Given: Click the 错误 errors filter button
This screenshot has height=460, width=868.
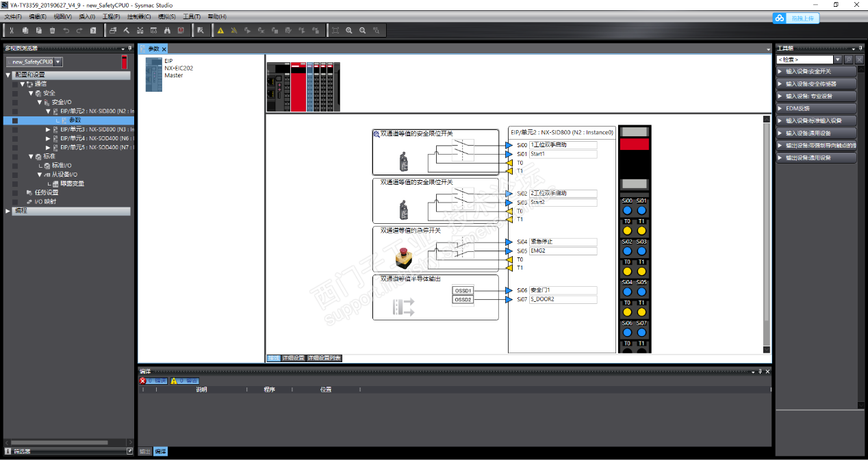Looking at the screenshot, I should pos(153,381).
